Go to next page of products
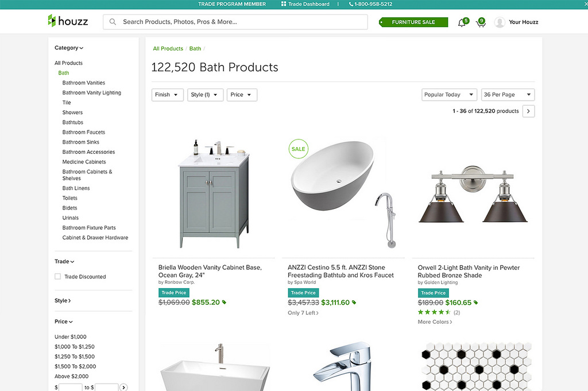588x391 pixels. (x=528, y=111)
